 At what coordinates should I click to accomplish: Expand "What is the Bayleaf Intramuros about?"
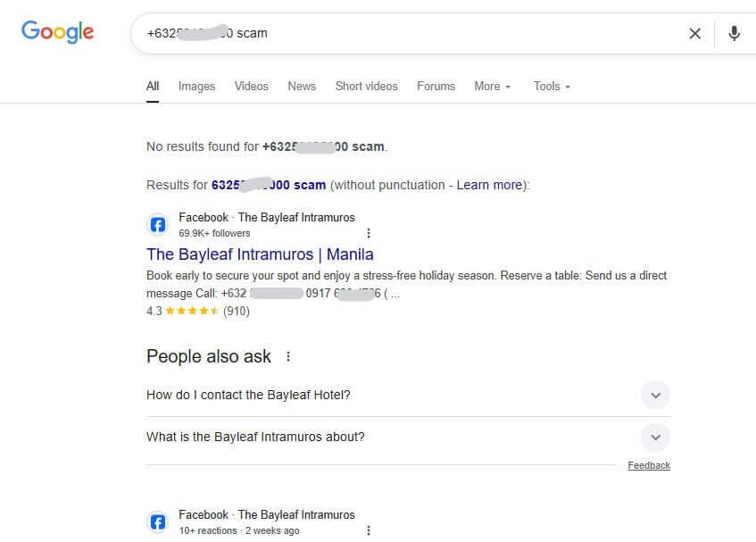655,437
